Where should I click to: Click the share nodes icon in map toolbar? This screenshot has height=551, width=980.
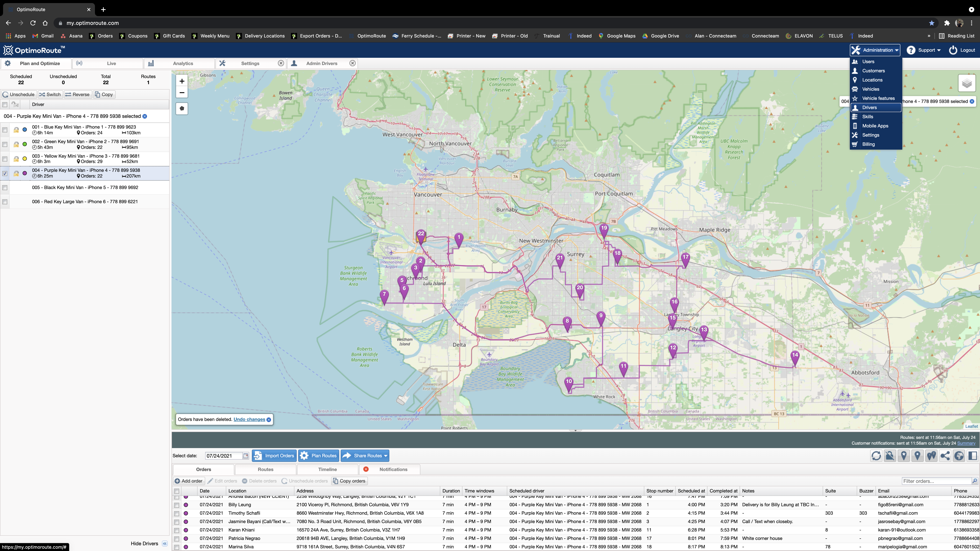click(x=945, y=456)
